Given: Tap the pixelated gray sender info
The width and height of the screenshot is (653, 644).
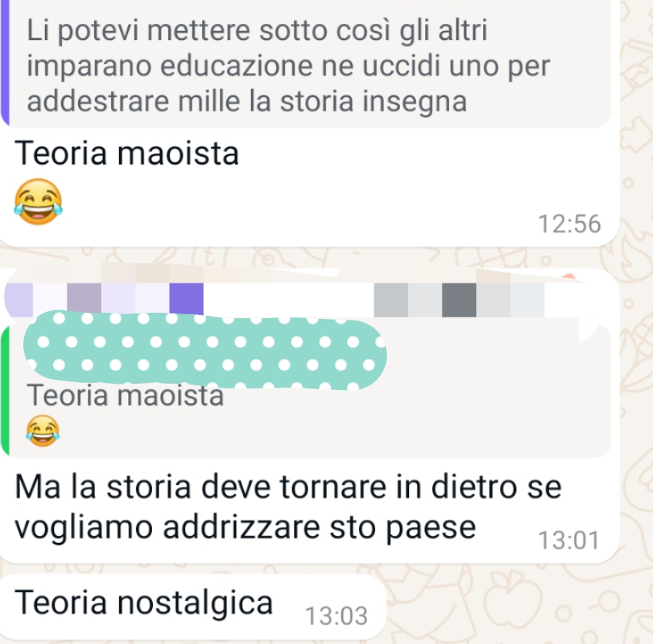Looking at the screenshot, I should coord(459,300).
